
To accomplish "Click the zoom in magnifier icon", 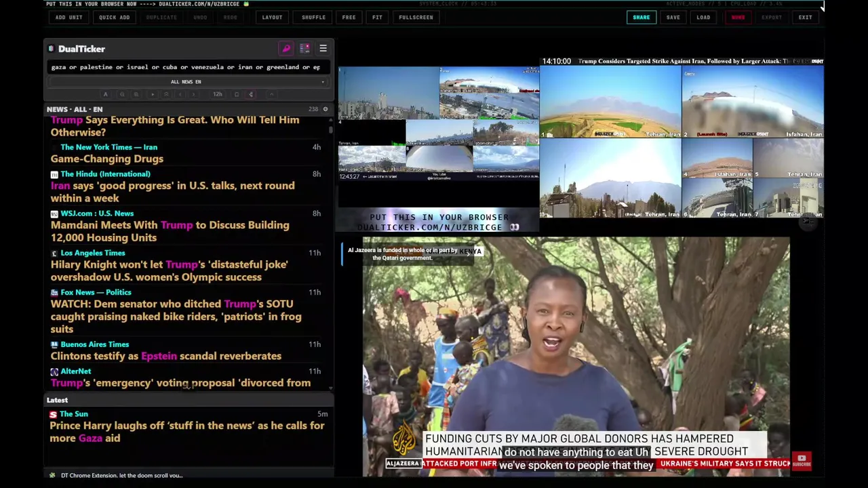I will (136, 94).
